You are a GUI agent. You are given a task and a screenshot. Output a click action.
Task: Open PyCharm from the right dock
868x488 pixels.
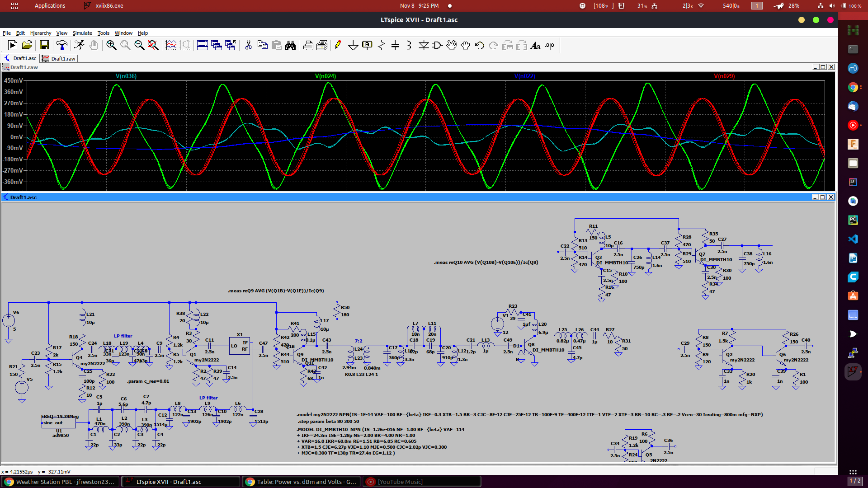(853, 220)
